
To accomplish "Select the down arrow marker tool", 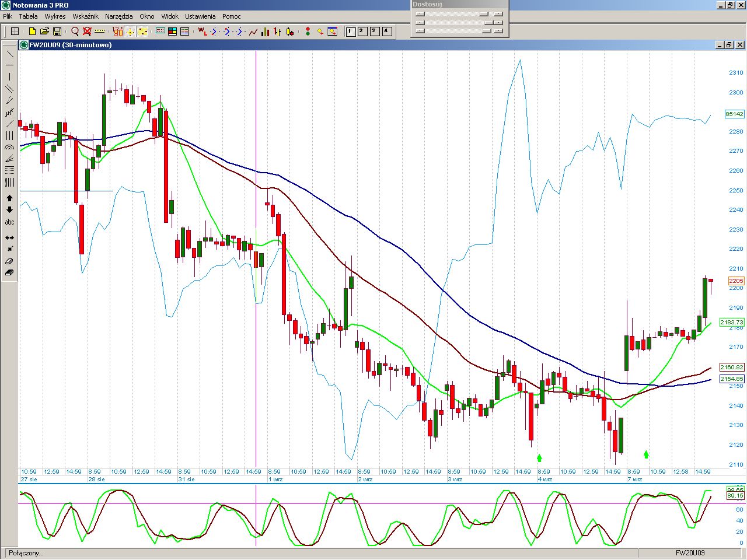I will pyautogui.click(x=9, y=210).
